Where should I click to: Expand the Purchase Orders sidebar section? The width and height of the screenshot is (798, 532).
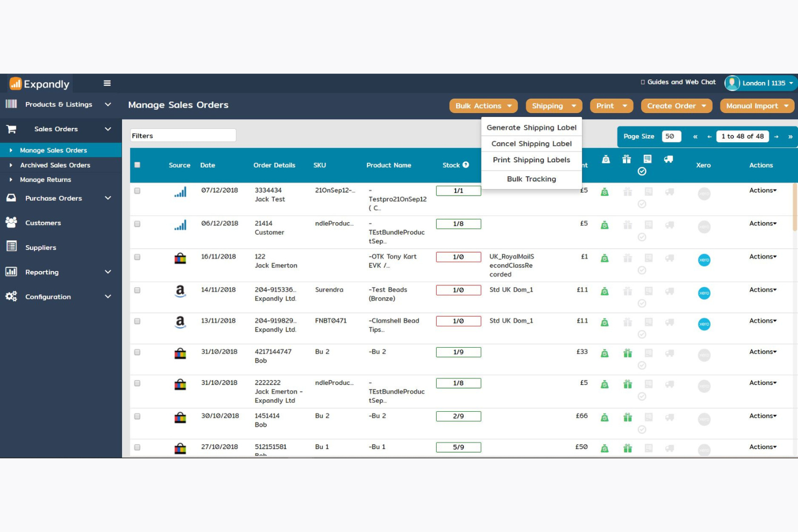pyautogui.click(x=61, y=198)
